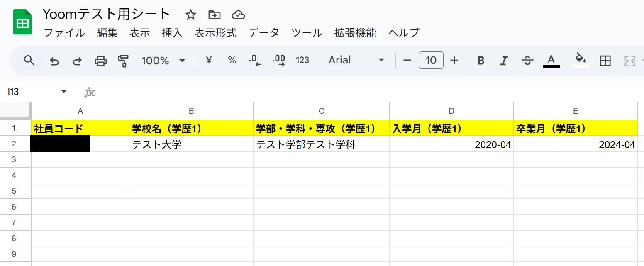Image resolution: width=644 pixels, height=266 pixels.
Task: Apply percent number format
Action: [x=232, y=61]
